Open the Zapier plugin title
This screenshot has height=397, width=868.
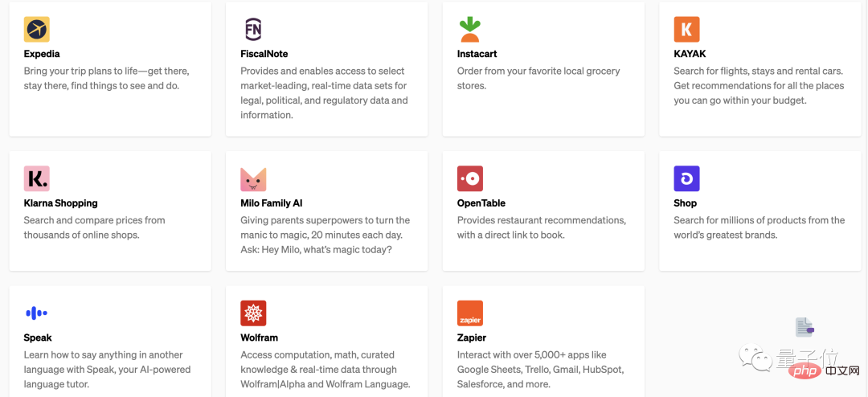472,338
